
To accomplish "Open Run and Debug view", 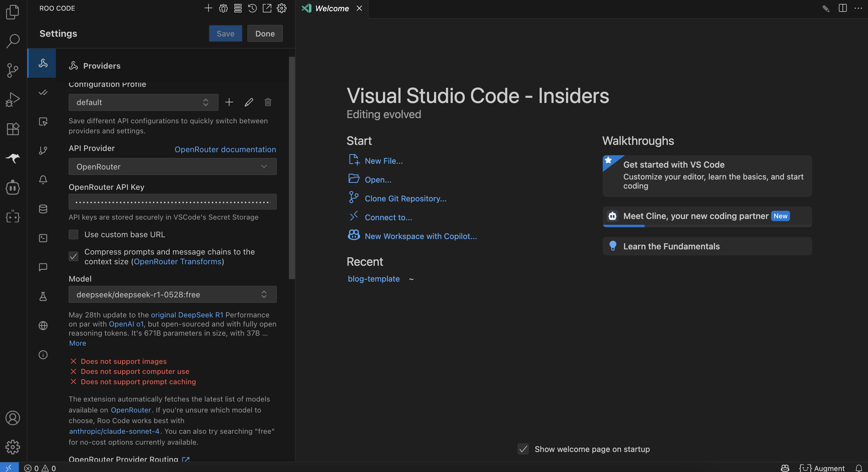I will point(13,99).
